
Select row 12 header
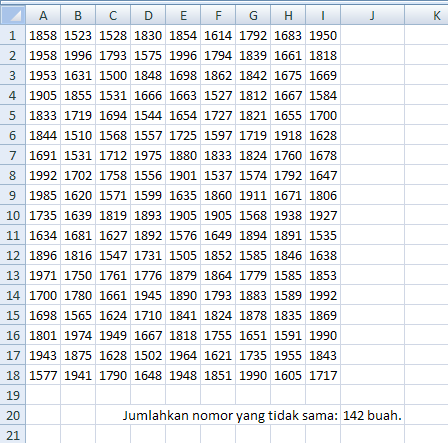tap(13, 255)
